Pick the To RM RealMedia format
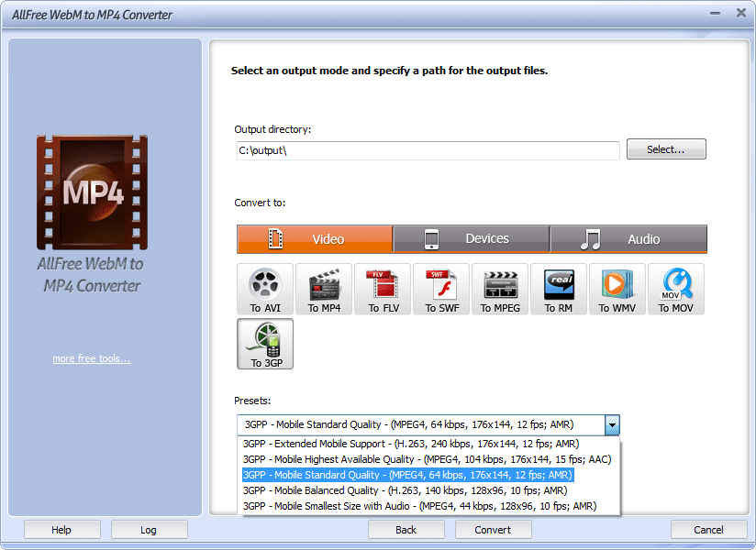Viewport: 756px width, 550px height. tap(558, 289)
